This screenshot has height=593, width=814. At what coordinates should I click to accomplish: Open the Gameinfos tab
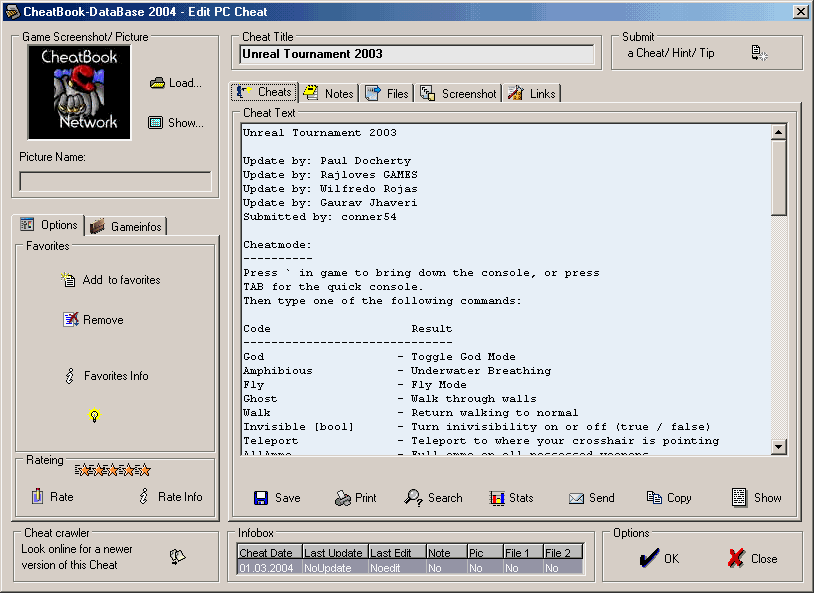(x=127, y=226)
